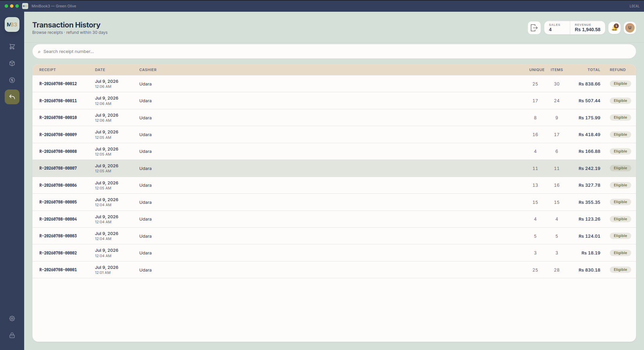Click Eligible badge for receipt 00004
644x350 pixels.
click(620, 219)
